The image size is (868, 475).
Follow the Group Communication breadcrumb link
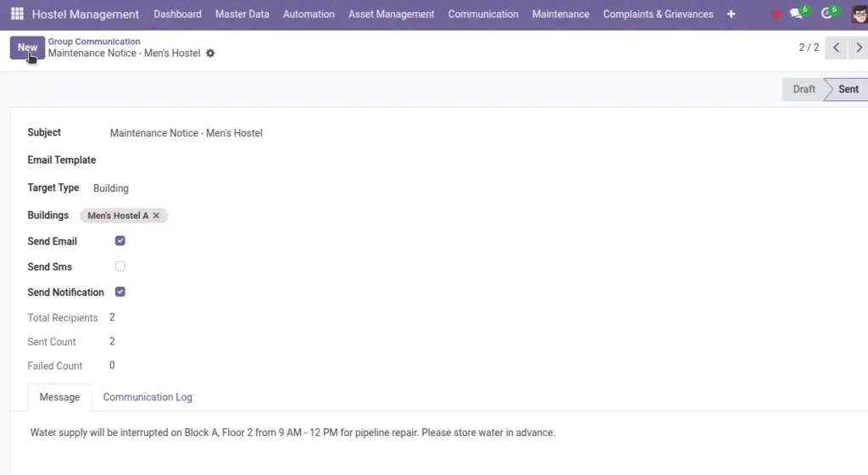click(94, 42)
